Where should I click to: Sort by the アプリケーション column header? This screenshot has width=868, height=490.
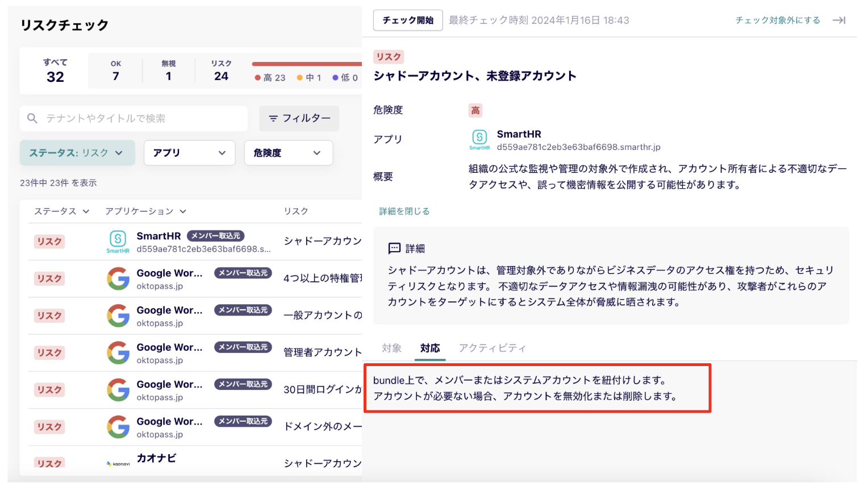point(145,211)
